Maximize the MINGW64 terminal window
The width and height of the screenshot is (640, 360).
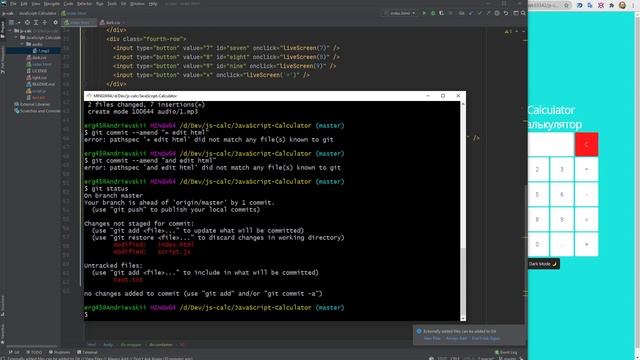443,96
